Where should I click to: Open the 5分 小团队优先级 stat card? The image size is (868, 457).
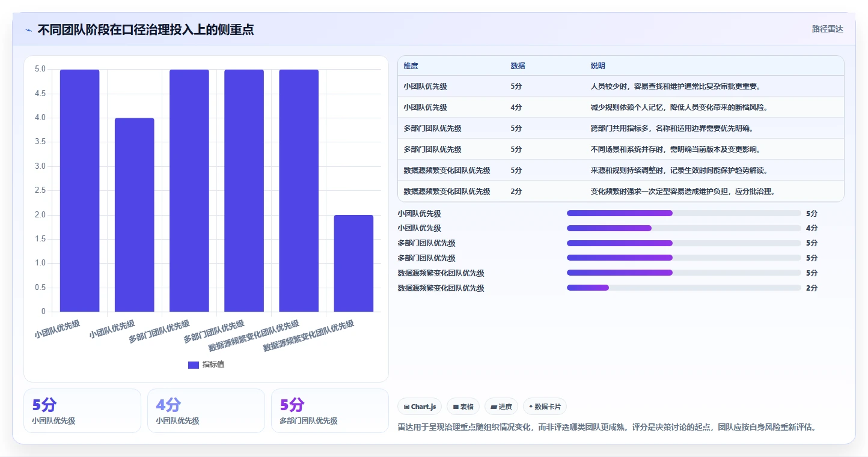(x=82, y=411)
